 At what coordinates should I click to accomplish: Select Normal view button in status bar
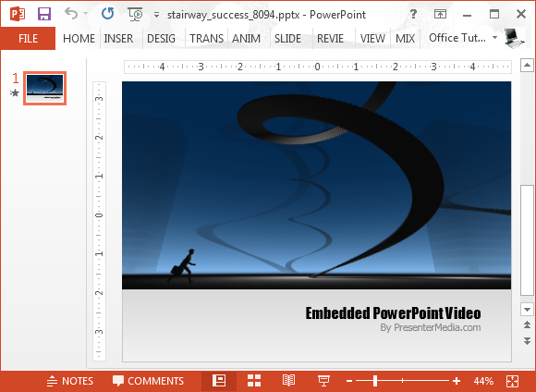point(219,380)
